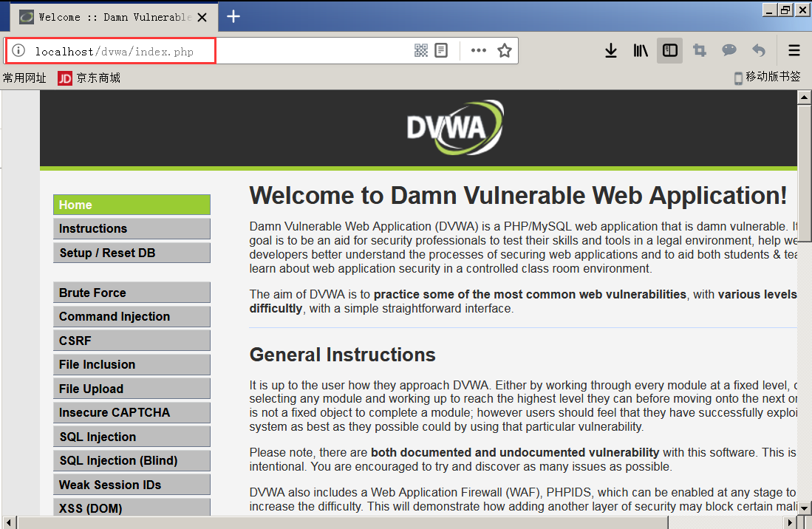Viewport: 812px width, 529px height.
Task: Open the page actions three-dot menu
Action: click(x=479, y=50)
